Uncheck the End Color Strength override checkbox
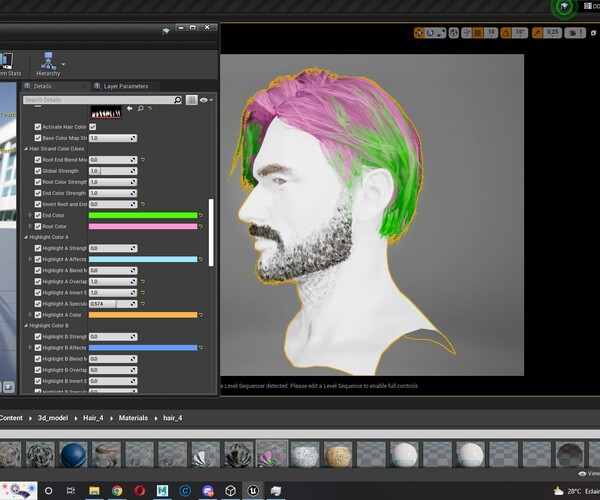 (x=38, y=193)
